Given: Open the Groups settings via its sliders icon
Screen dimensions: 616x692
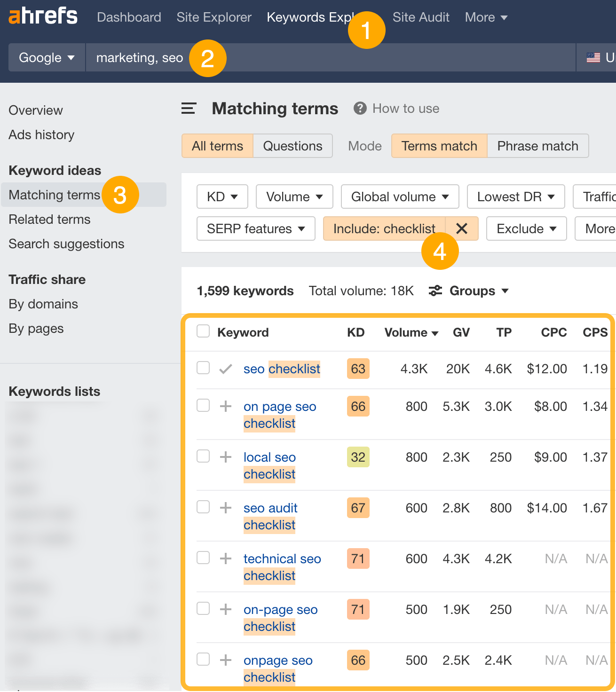Looking at the screenshot, I should [435, 291].
